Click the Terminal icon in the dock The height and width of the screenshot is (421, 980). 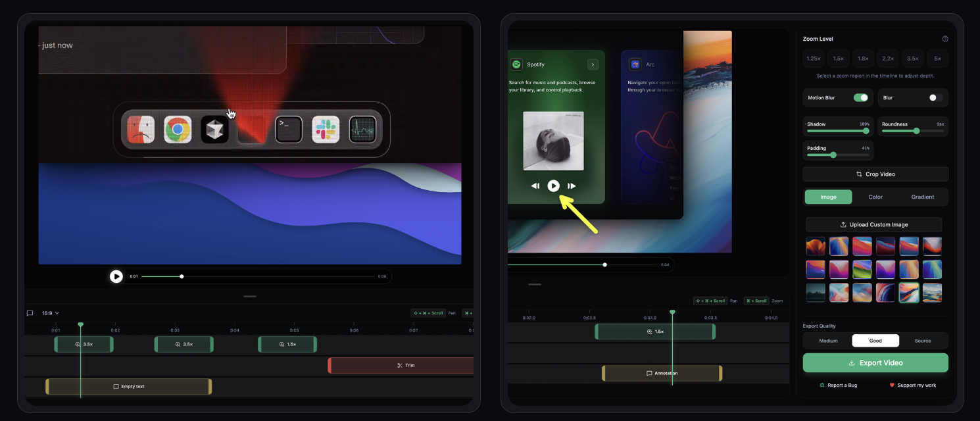[288, 130]
